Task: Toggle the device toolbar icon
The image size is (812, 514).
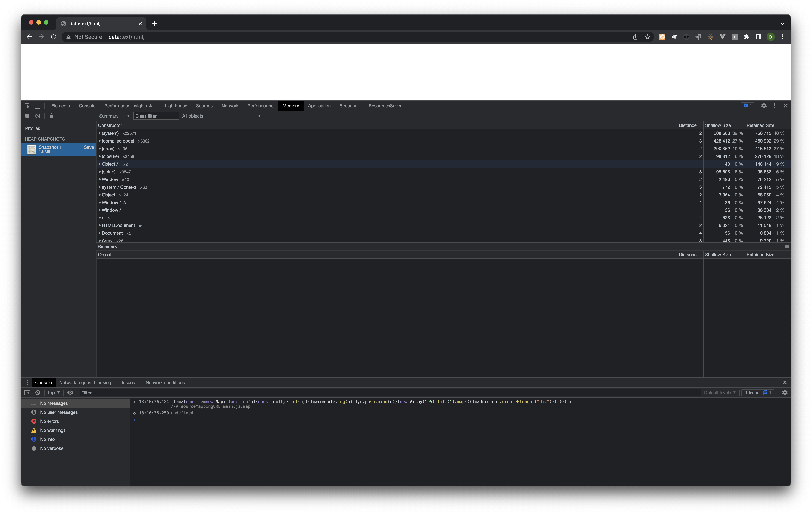Action: 37,106
